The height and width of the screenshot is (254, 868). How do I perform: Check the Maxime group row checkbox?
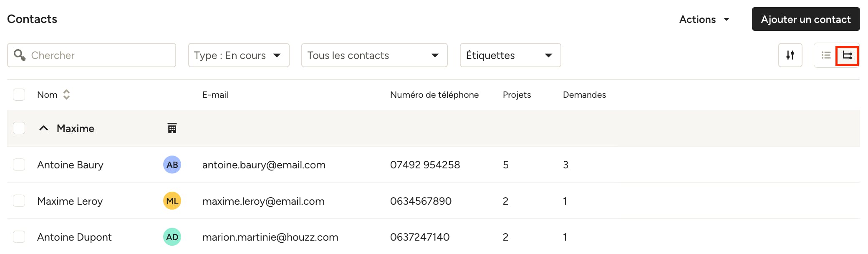[19, 128]
